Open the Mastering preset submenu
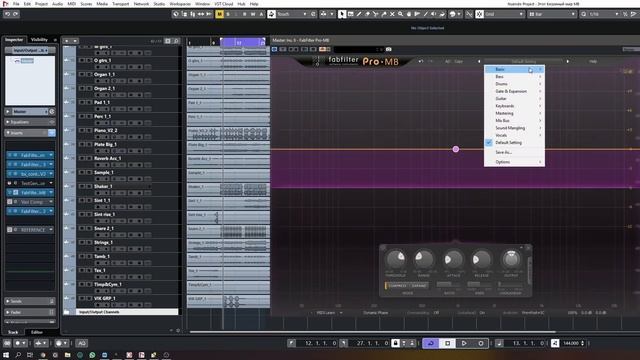Image resolution: width=640 pixels, height=360 pixels. coord(514,113)
